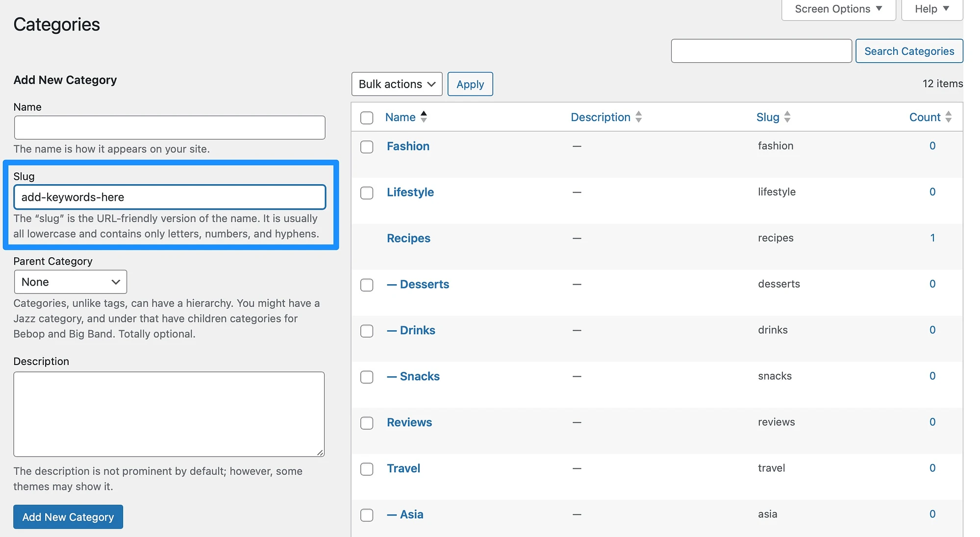Click the Slug input field
The width and height of the screenshot is (980, 537).
coord(170,197)
